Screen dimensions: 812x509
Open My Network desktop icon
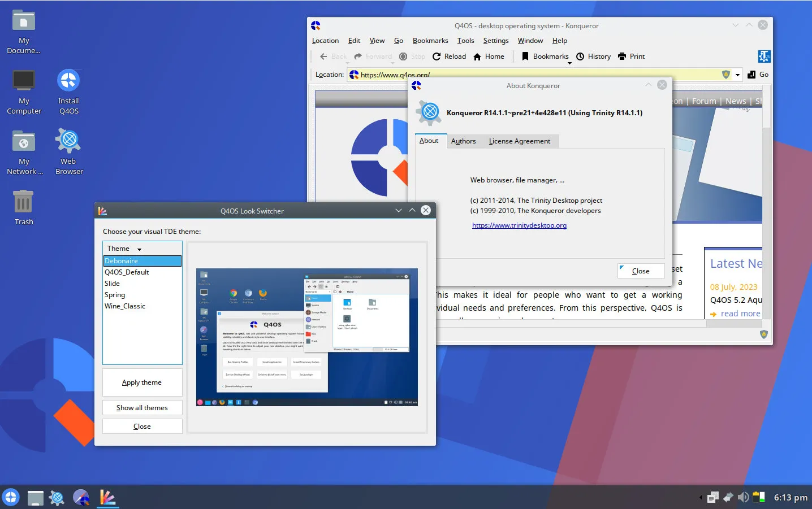pos(24,153)
